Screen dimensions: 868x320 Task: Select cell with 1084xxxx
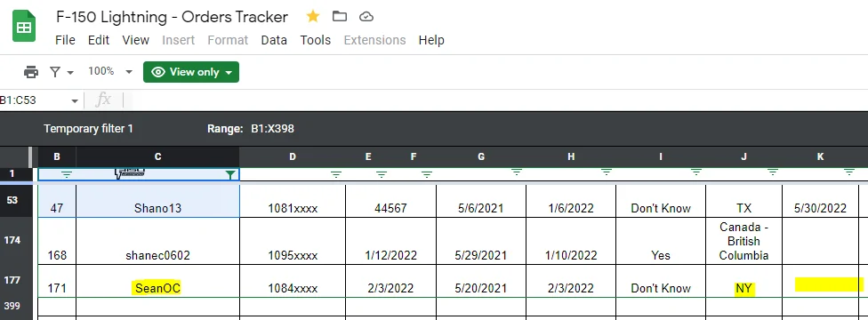[293, 281]
